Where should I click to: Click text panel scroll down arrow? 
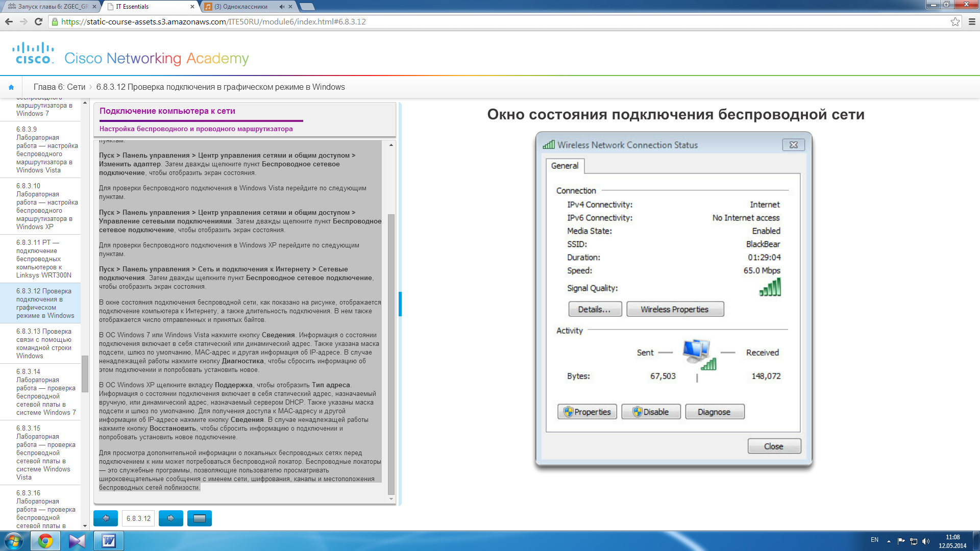point(391,499)
